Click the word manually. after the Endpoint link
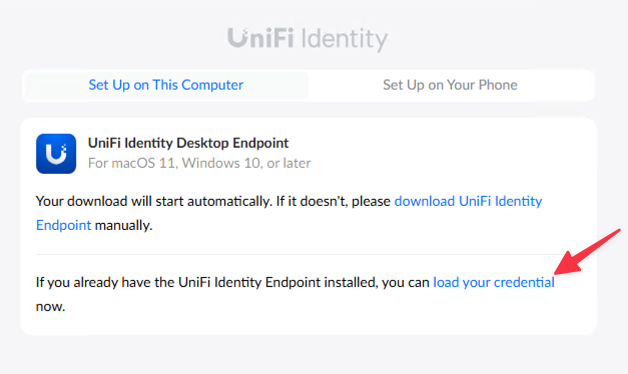This screenshot has height=374, width=628. [124, 225]
